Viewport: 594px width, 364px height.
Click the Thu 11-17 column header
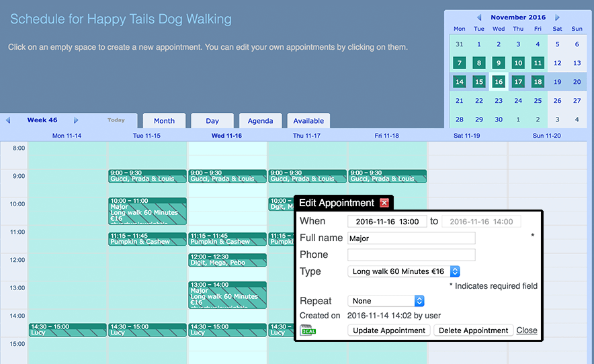coord(306,136)
